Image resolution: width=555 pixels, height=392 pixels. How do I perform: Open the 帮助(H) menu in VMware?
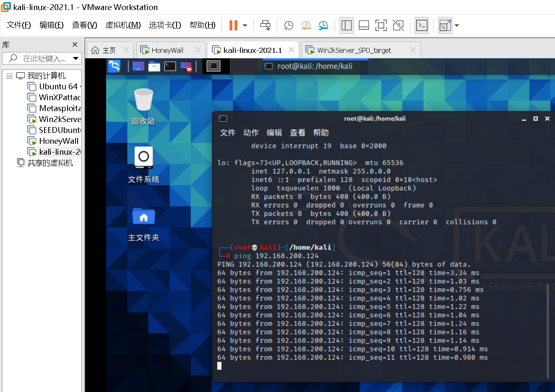coord(203,25)
